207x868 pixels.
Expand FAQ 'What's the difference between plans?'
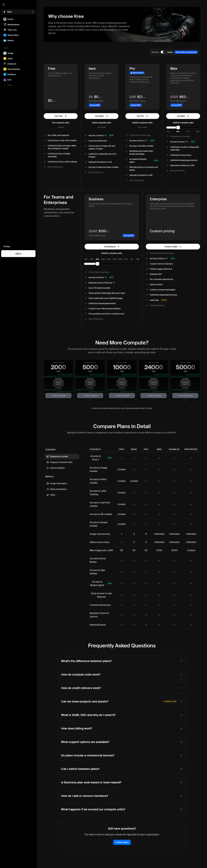tap(122, 661)
